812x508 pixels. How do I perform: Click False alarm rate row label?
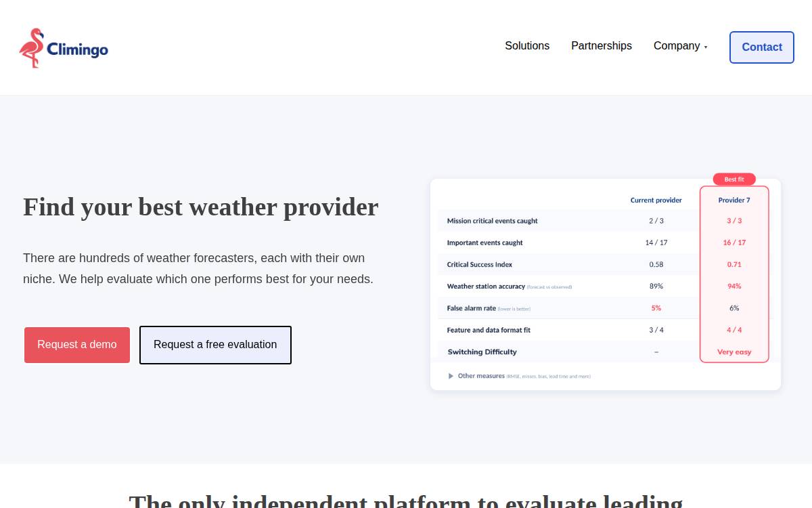pos(472,308)
